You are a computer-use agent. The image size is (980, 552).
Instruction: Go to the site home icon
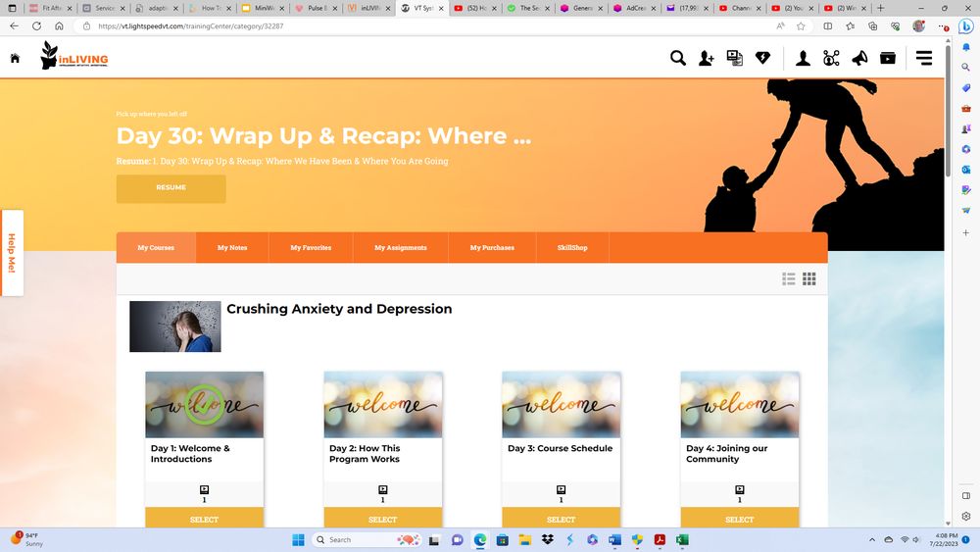click(x=15, y=59)
